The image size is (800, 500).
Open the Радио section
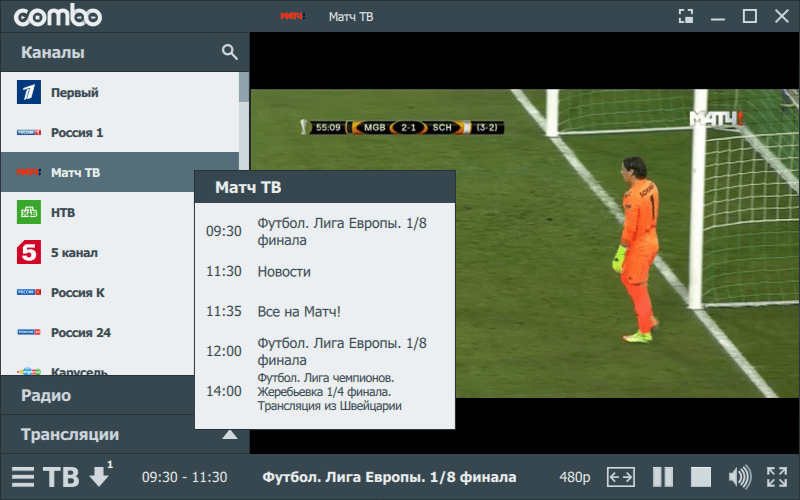[97, 395]
